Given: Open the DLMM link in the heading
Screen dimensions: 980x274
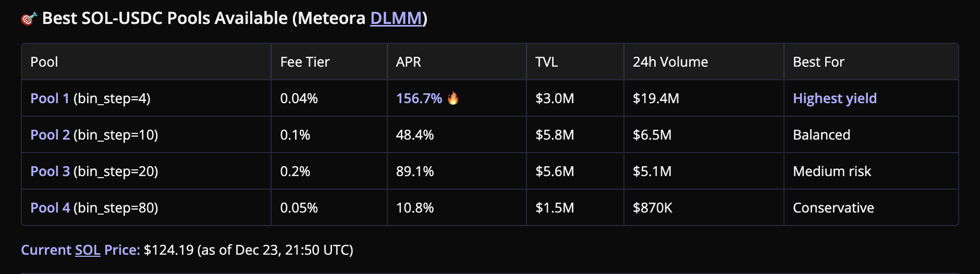Looking at the screenshot, I should coord(396,18).
